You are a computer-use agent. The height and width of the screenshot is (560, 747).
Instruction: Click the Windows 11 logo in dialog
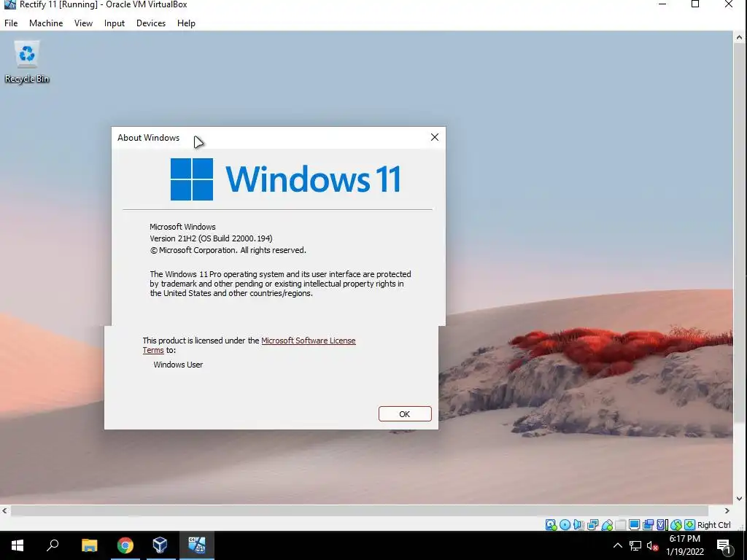tap(286, 179)
